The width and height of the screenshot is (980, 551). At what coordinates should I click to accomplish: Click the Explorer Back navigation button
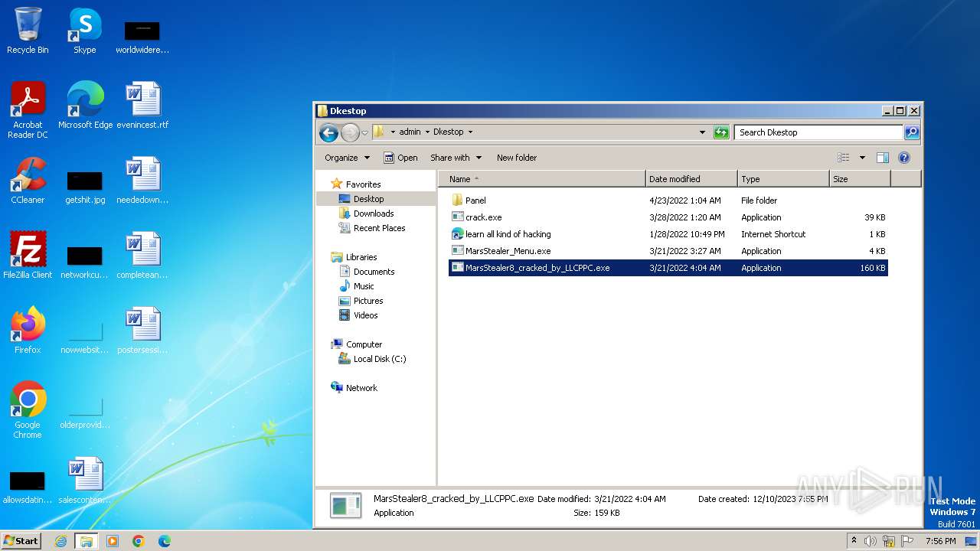point(328,132)
